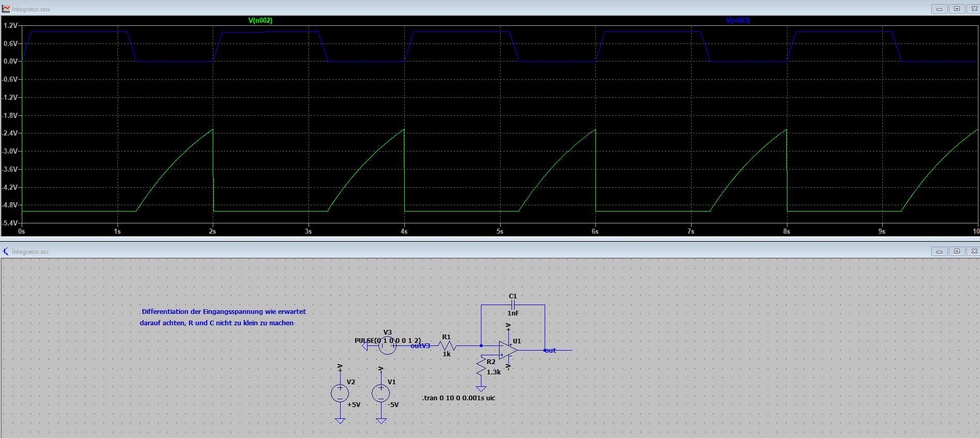Click the 1k value under R1
Screen dimensions: 980x438
tap(447, 354)
